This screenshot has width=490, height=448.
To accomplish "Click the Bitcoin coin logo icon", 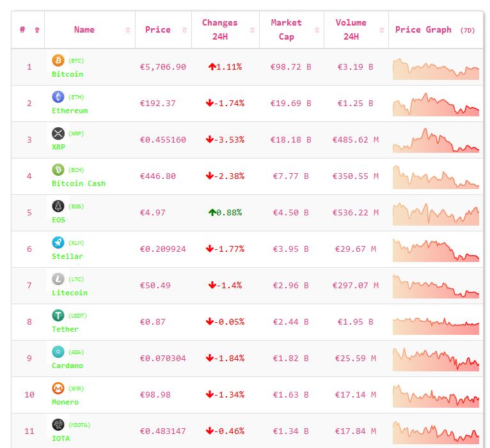I will pyautogui.click(x=58, y=61).
